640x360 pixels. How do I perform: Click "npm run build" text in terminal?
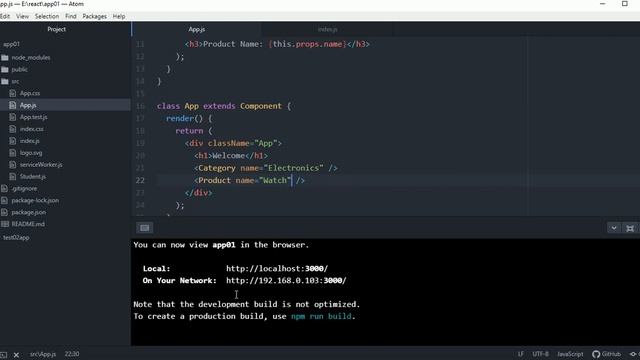pos(321,316)
